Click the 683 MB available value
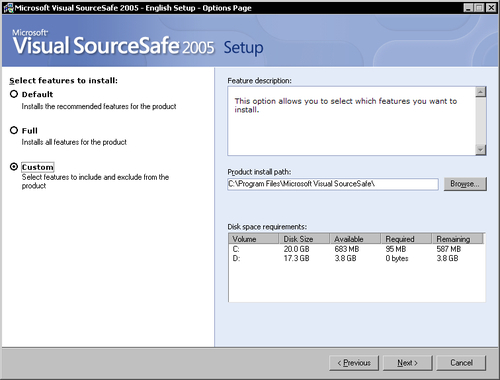500x380 pixels. pyautogui.click(x=347, y=249)
